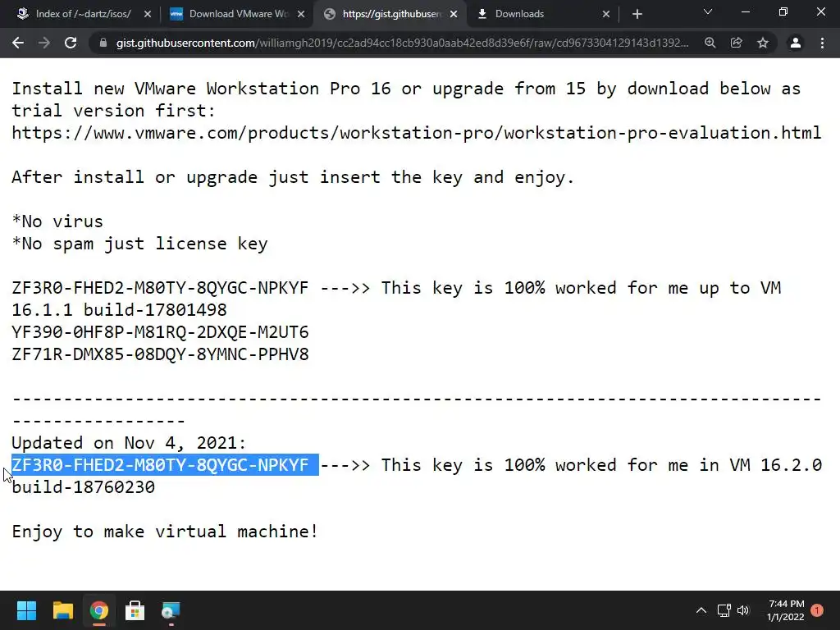The width and height of the screenshot is (840, 630).
Task: Click the text 'build-18760230'
Action: click(84, 487)
